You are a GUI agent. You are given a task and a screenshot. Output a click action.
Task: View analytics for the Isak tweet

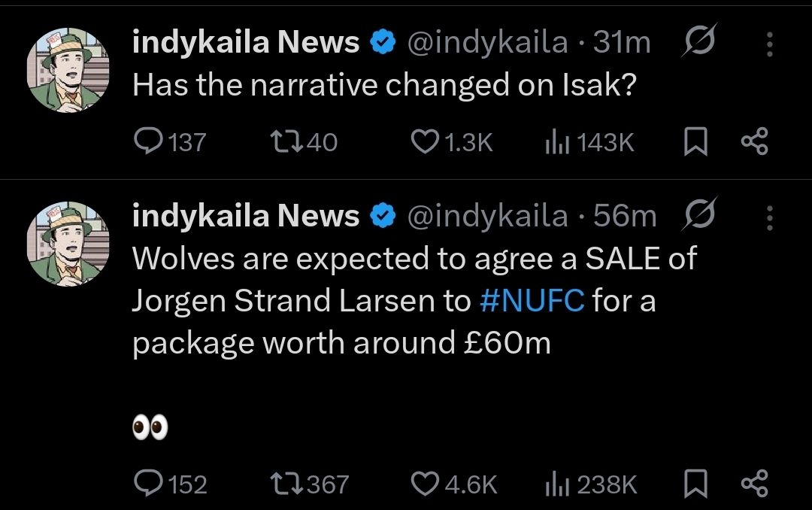coord(554,142)
